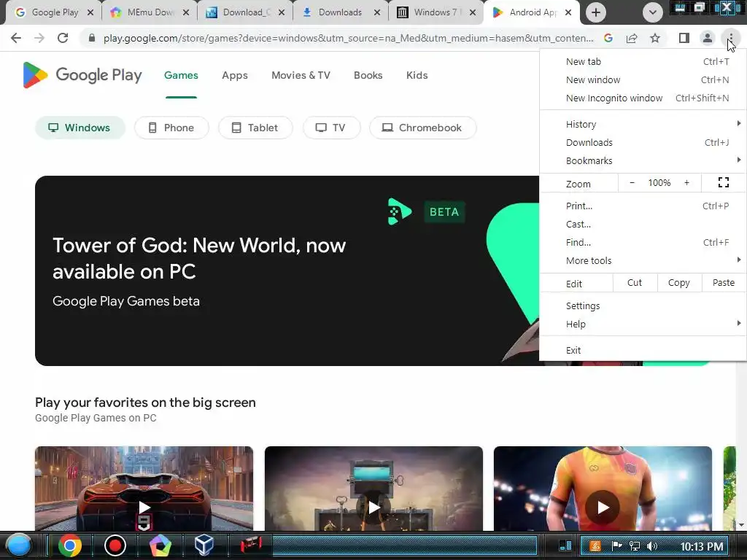Choose New window from Chrome menu
The image size is (747, 560).
click(643, 79)
